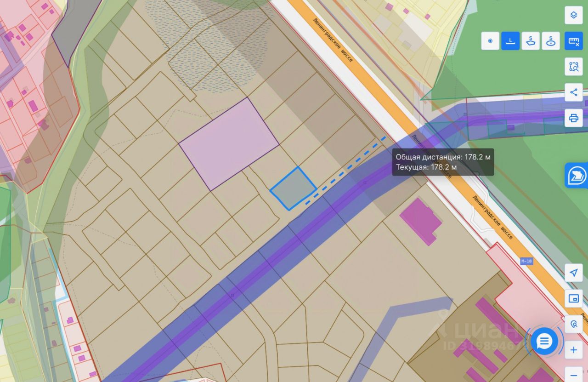Select the large purple shaded parcel
Viewport: 588px width, 382px height.
tap(229, 144)
